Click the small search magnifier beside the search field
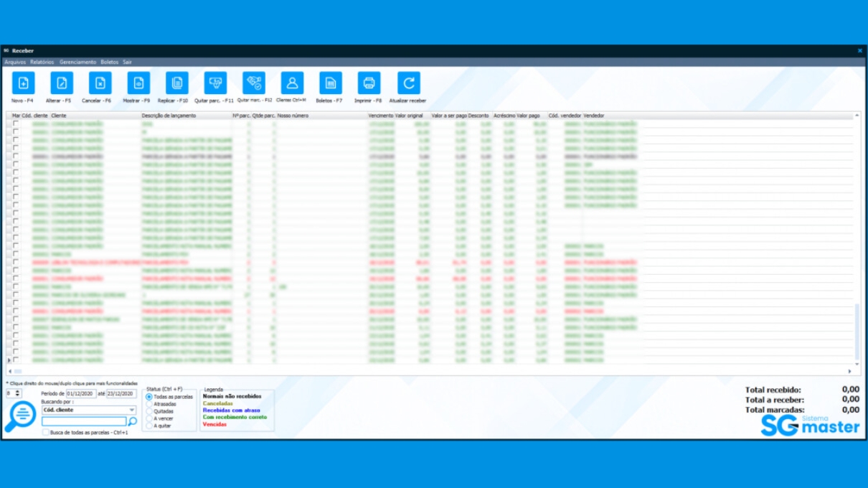 pos(132,422)
